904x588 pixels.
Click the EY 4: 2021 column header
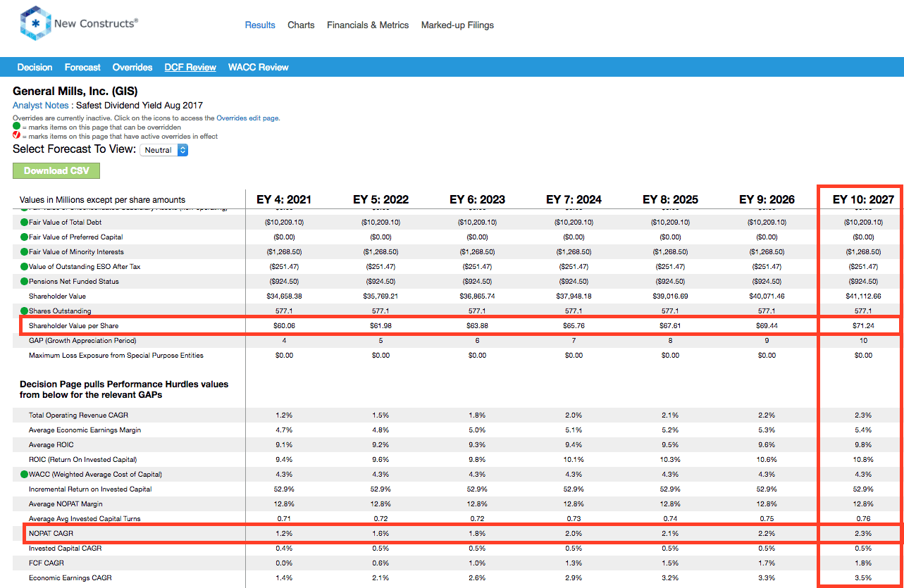tap(284, 199)
